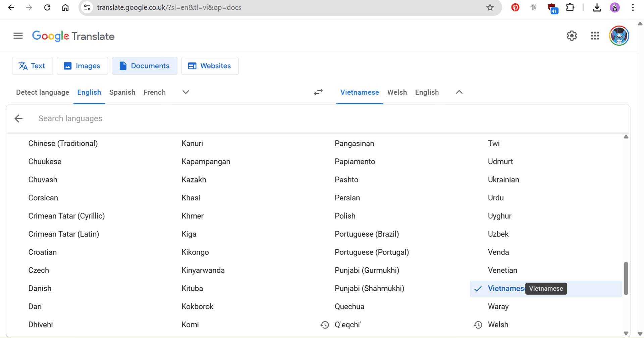
Task: Bookmark this page with star icon
Action: (x=490, y=7)
